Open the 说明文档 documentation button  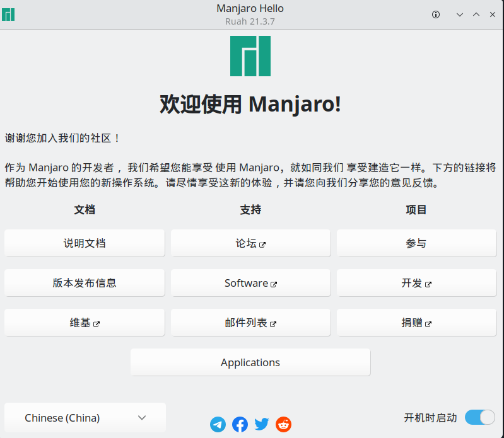pyautogui.click(x=85, y=243)
